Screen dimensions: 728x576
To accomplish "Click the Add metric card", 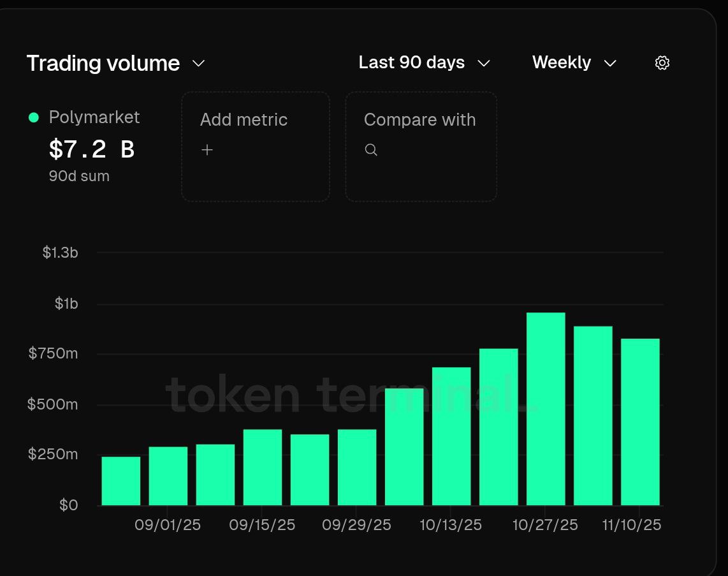I will (x=255, y=147).
